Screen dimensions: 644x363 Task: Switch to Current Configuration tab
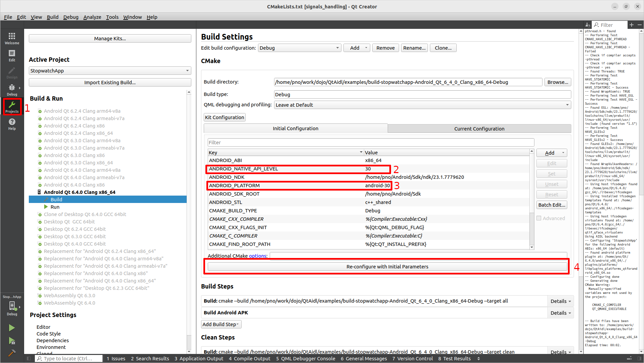pyautogui.click(x=479, y=129)
